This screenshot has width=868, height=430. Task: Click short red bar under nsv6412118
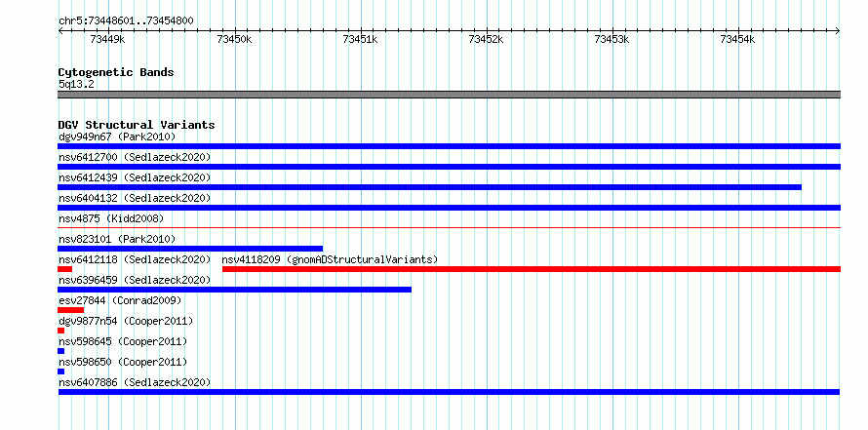(64, 269)
